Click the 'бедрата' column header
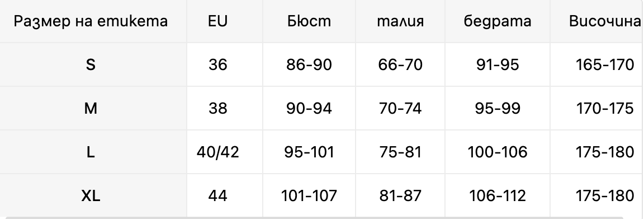This screenshot has width=644, height=219. (x=498, y=21)
